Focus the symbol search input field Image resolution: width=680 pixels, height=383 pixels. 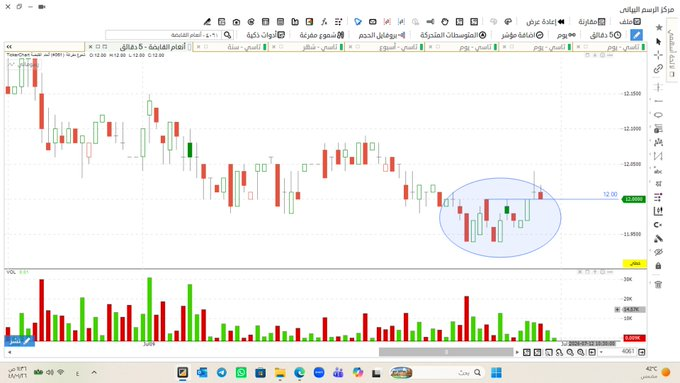[x=164, y=35]
